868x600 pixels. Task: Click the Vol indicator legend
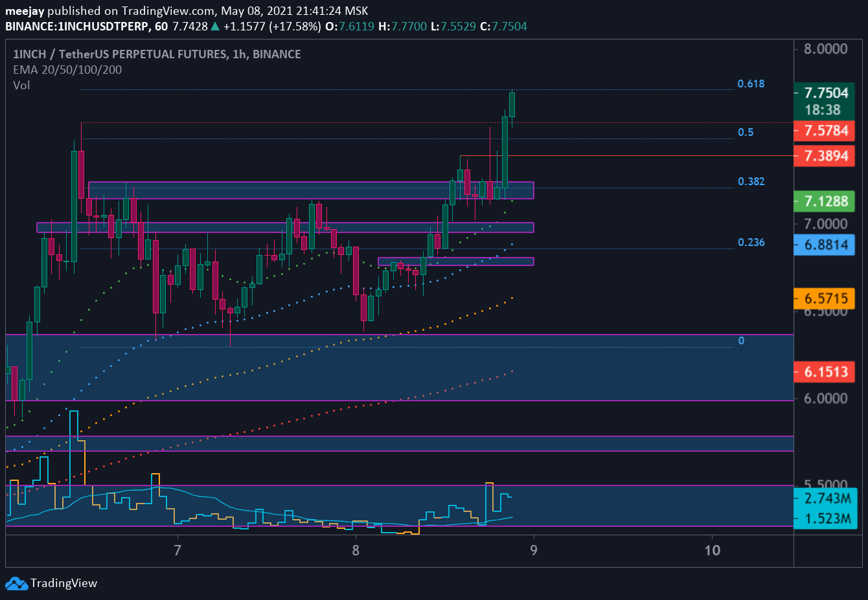(21, 85)
